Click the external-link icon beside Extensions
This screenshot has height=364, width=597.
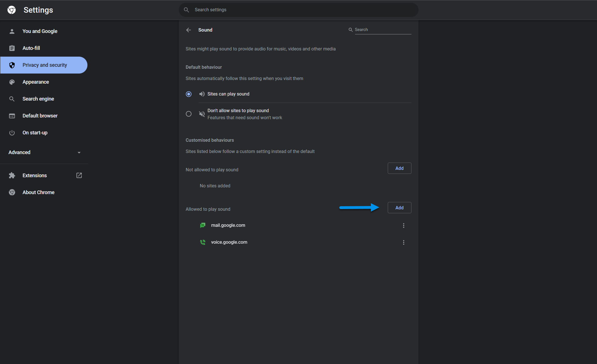tap(79, 176)
